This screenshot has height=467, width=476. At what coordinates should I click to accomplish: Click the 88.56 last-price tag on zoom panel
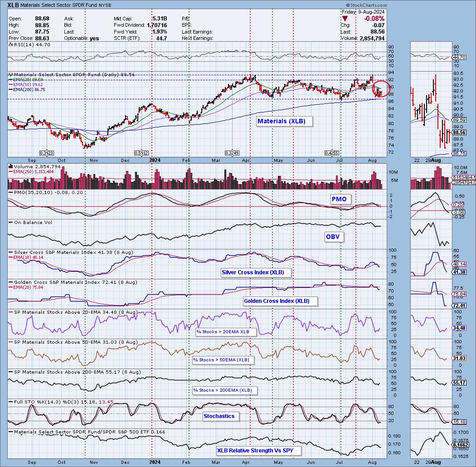pyautogui.click(x=459, y=133)
